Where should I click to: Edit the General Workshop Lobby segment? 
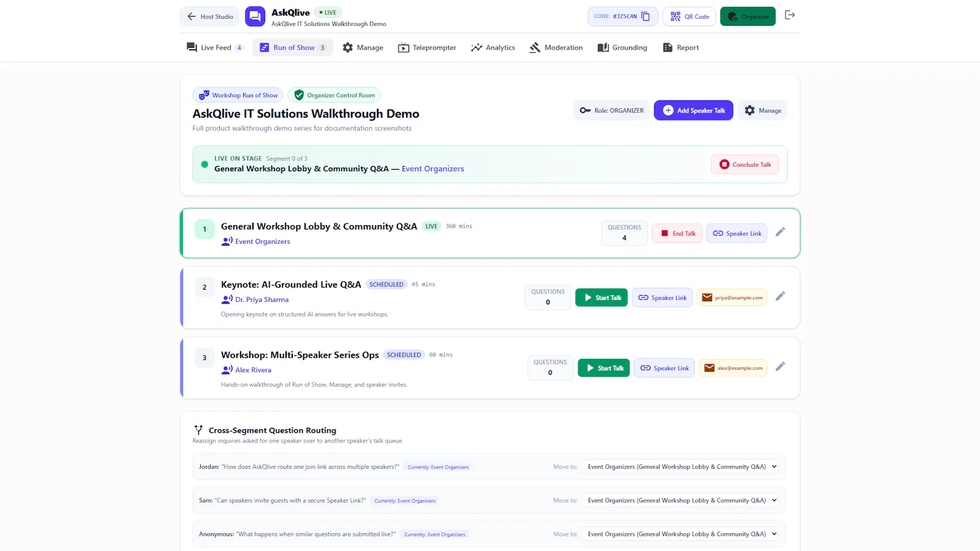click(x=780, y=232)
